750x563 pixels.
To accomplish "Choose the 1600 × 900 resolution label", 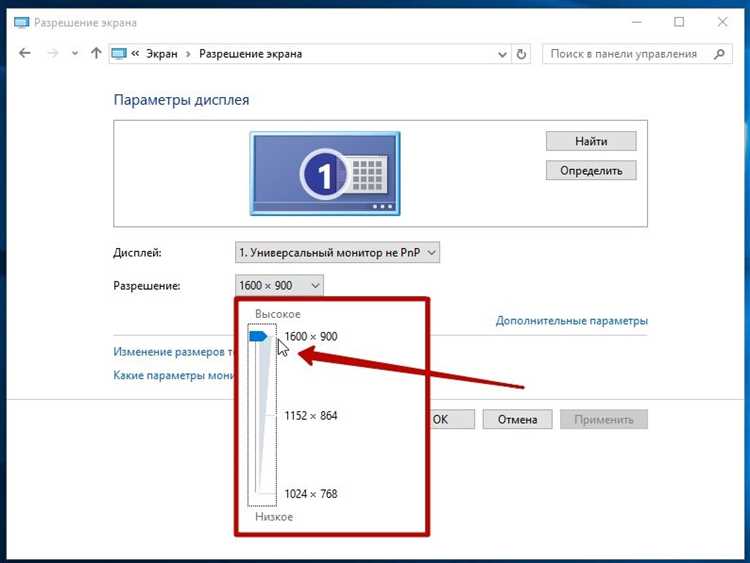I will pos(311,337).
